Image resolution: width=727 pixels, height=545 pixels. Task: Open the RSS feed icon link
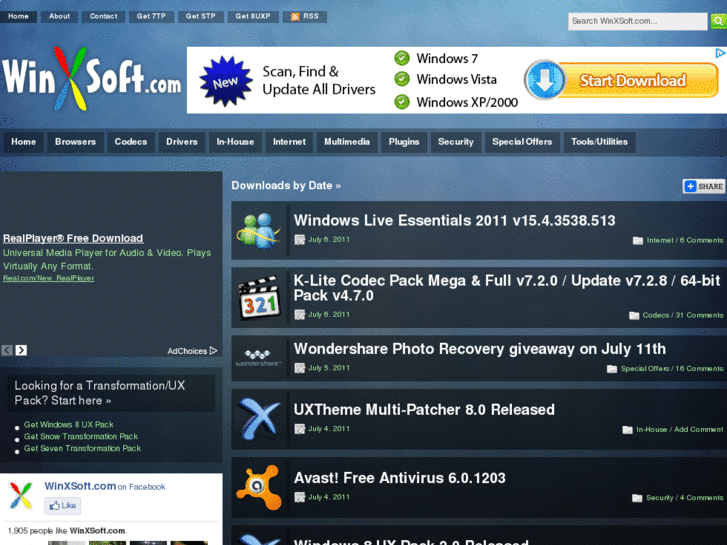pyautogui.click(x=295, y=17)
